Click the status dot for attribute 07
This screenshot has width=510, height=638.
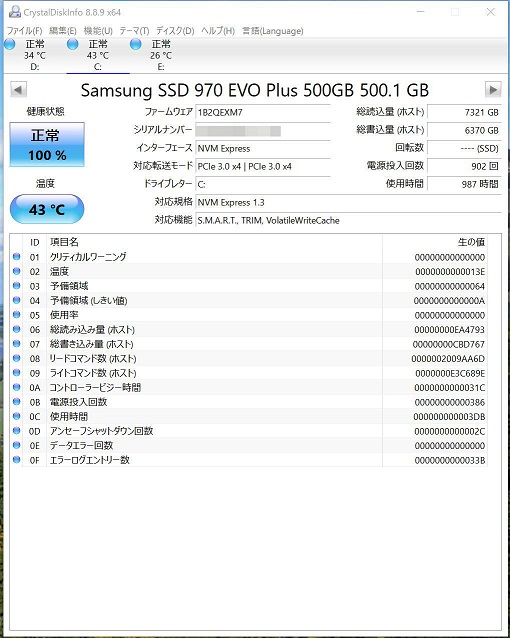click(17, 344)
